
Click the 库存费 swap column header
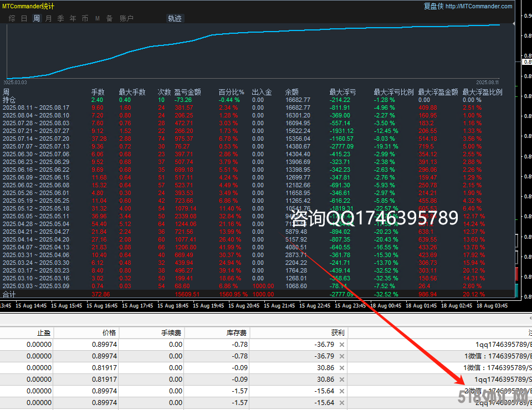[237, 333]
